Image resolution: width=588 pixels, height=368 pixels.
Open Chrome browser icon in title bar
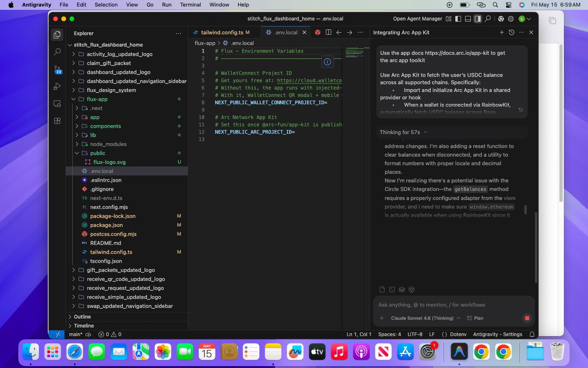(501, 19)
